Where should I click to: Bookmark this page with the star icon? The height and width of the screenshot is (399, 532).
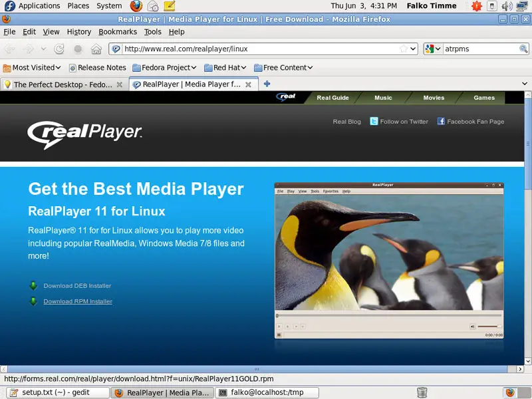[404, 49]
